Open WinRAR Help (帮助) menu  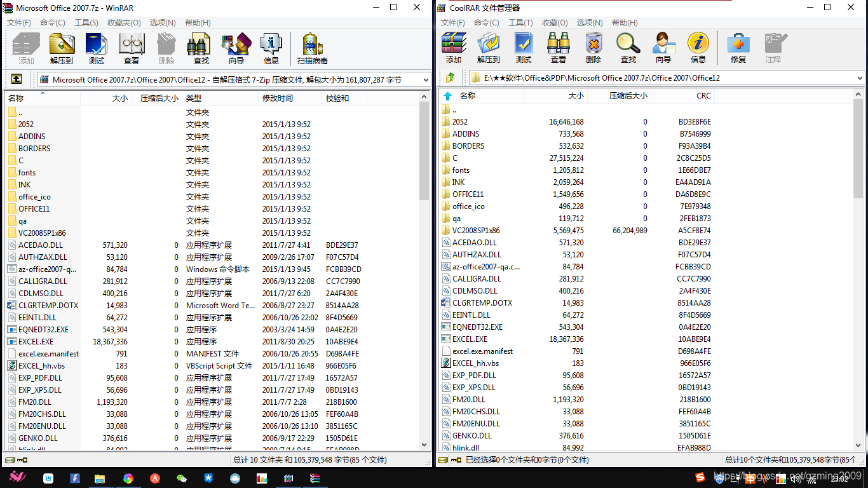pos(198,22)
